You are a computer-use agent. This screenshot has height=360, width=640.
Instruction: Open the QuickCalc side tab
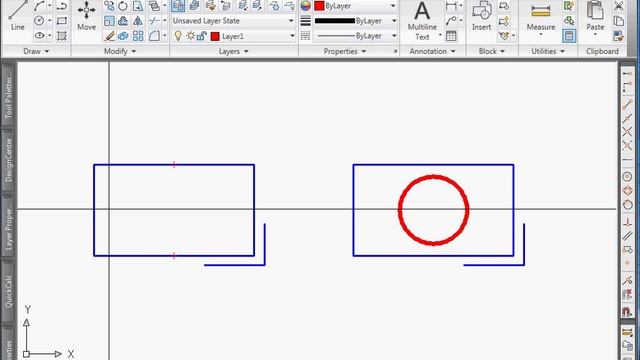(x=9, y=291)
